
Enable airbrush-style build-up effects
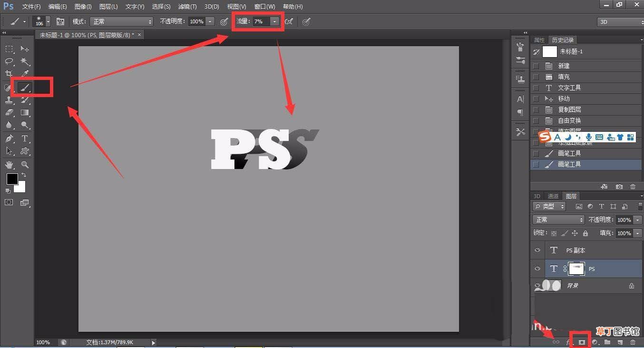click(x=289, y=21)
